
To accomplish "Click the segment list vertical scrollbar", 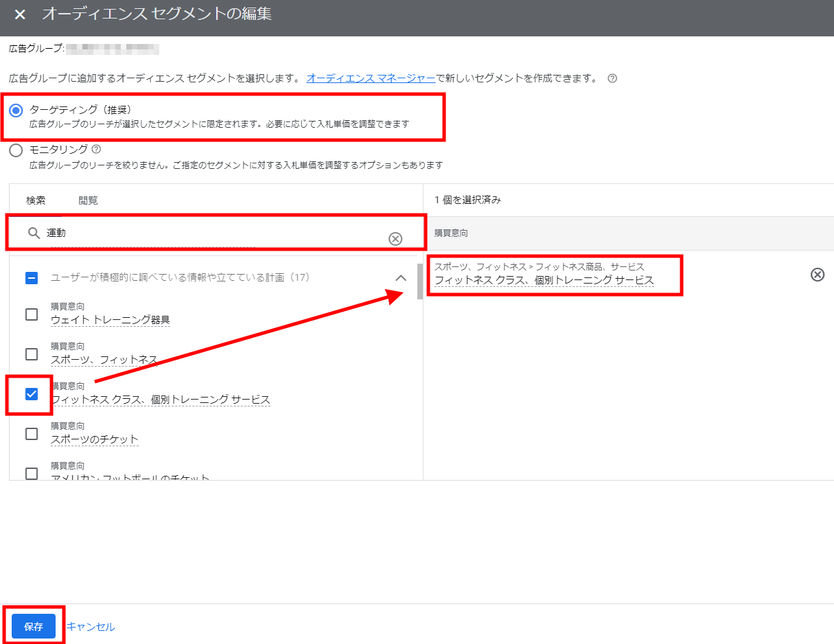I will (x=419, y=281).
